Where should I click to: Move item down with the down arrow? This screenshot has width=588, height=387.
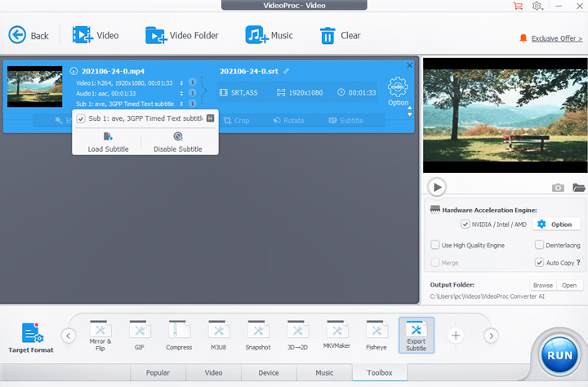(409, 114)
